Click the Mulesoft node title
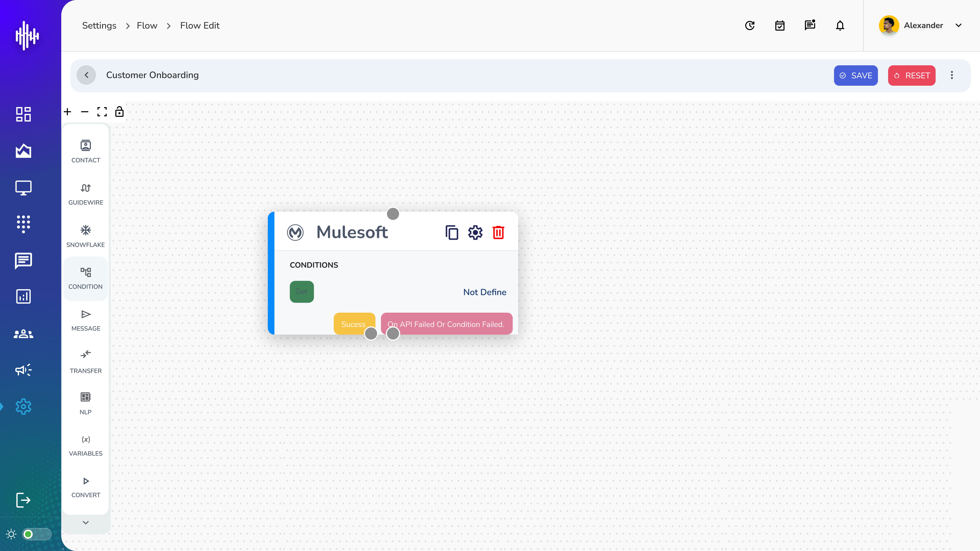980x551 pixels. pos(352,232)
